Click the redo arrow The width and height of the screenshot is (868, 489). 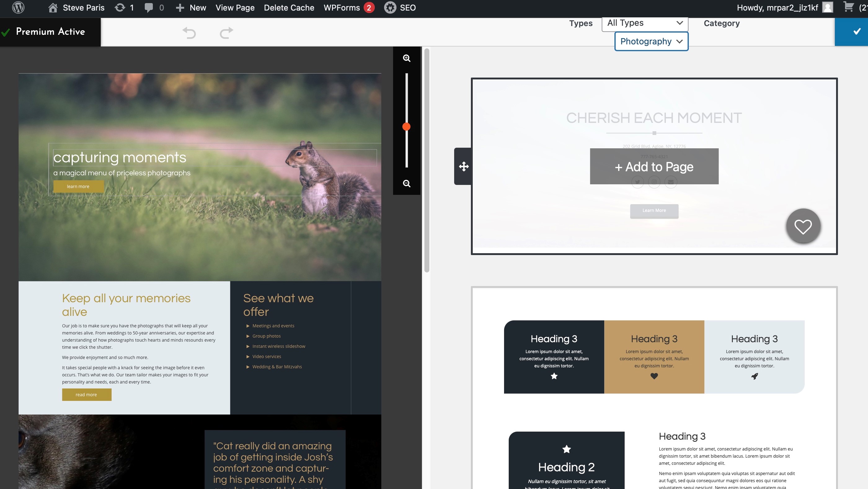[226, 32]
